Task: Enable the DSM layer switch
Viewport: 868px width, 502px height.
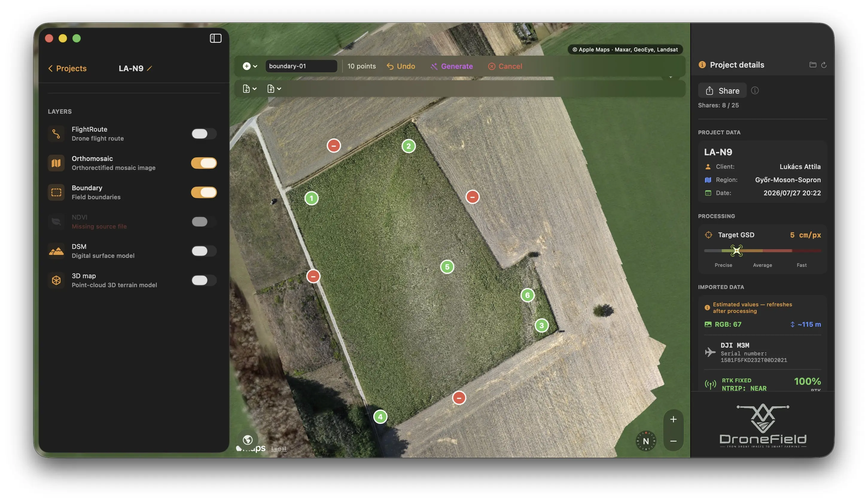Action: [204, 251]
